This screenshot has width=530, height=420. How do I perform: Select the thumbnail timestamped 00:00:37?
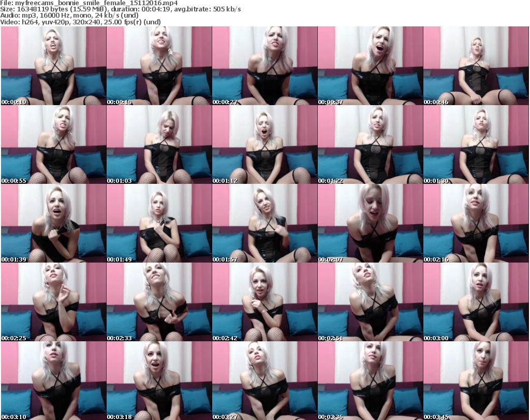pos(370,66)
